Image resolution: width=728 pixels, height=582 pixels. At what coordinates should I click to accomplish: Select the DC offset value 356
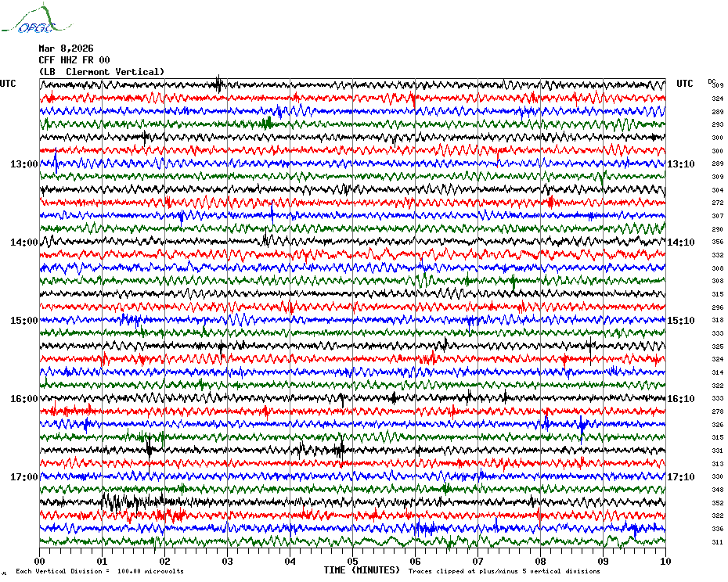click(717, 242)
